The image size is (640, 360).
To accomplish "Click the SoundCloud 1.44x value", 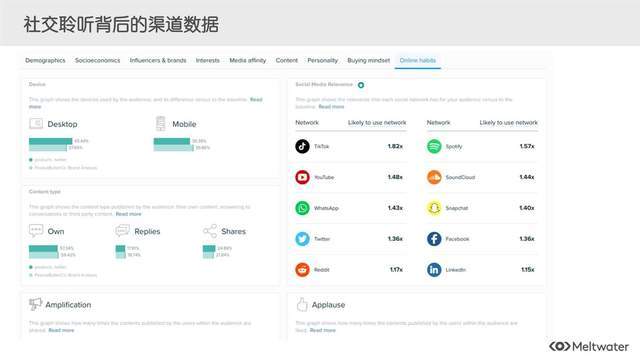I will point(527,177).
